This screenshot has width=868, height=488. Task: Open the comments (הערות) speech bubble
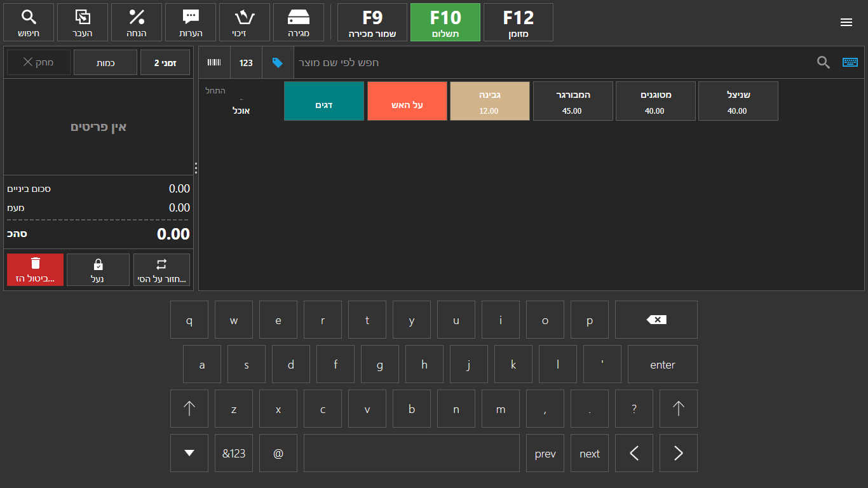click(191, 22)
